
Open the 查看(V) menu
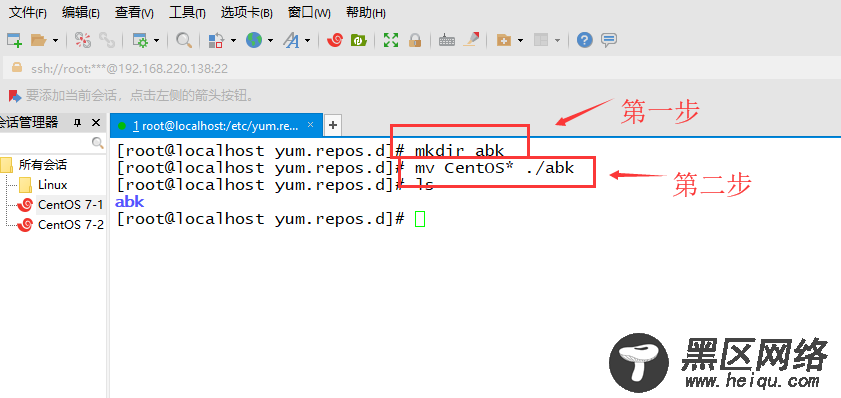pos(134,13)
